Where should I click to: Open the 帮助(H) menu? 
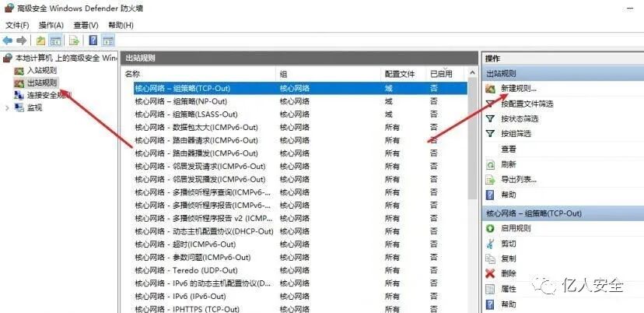[121, 25]
